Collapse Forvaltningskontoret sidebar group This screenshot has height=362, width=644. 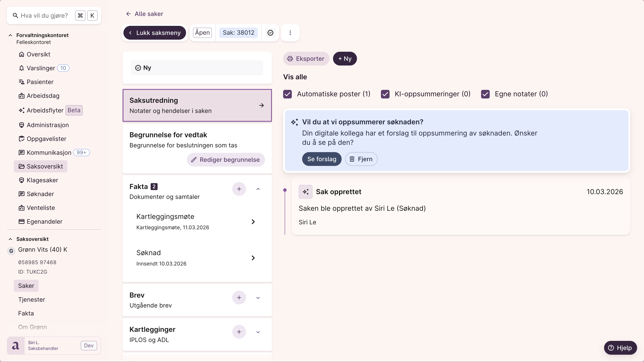point(10,35)
